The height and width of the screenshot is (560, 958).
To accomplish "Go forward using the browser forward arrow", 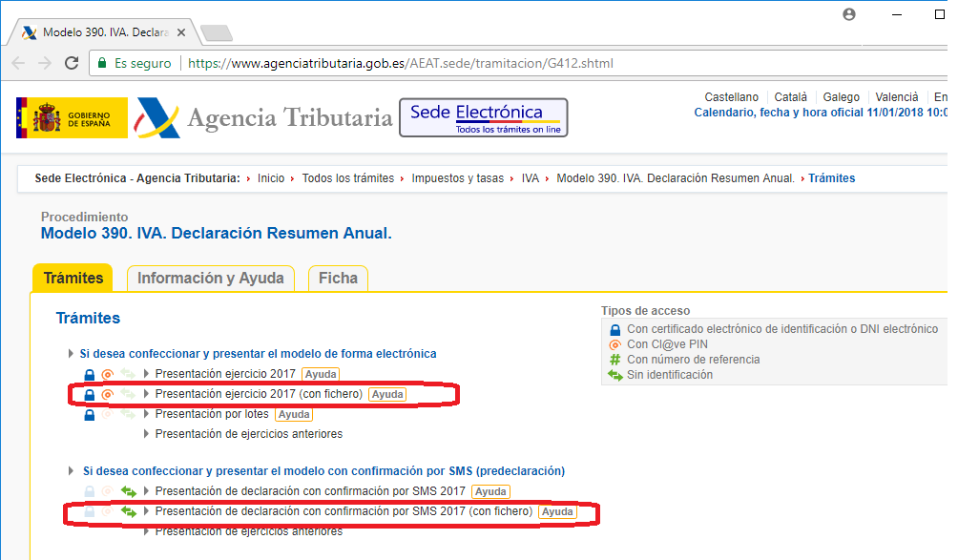I will pyautogui.click(x=45, y=63).
